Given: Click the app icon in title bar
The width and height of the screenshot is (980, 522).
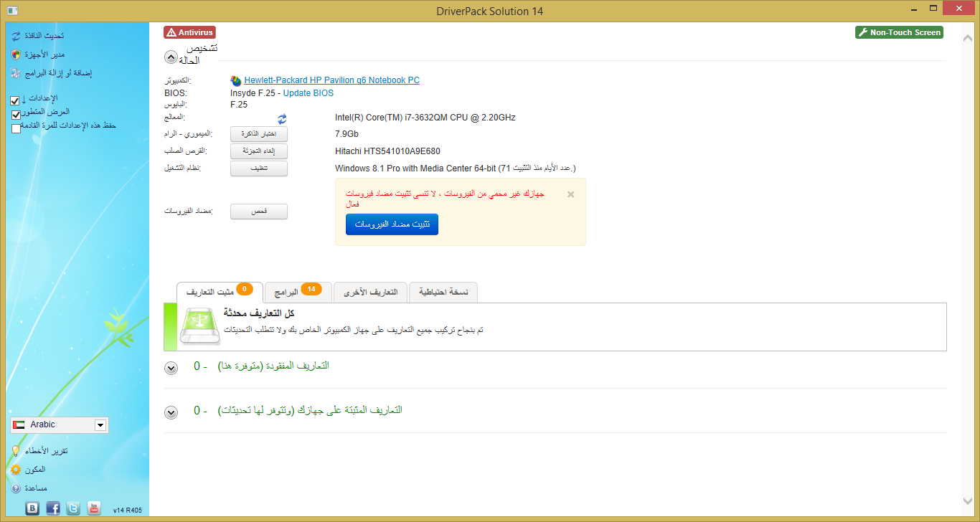Looking at the screenshot, I should [12, 10].
